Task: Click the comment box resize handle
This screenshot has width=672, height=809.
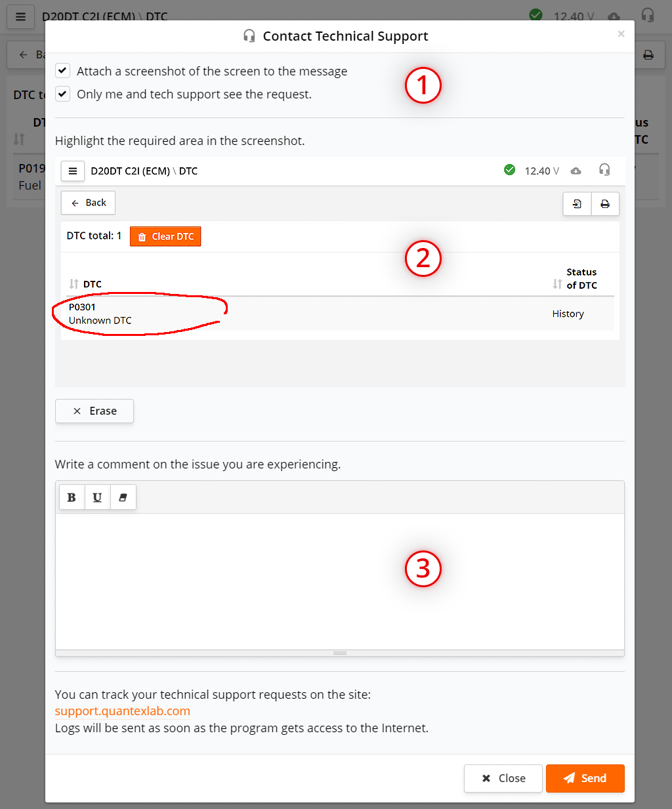Action: tap(339, 653)
